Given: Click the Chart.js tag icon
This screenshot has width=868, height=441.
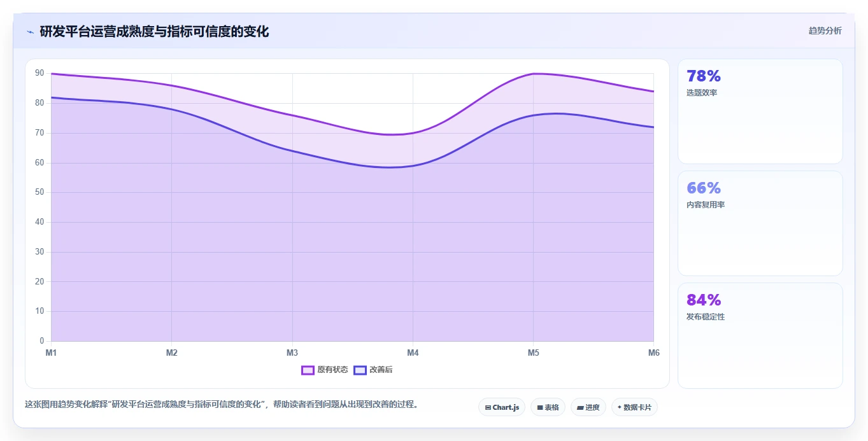Looking at the screenshot, I should tap(488, 407).
